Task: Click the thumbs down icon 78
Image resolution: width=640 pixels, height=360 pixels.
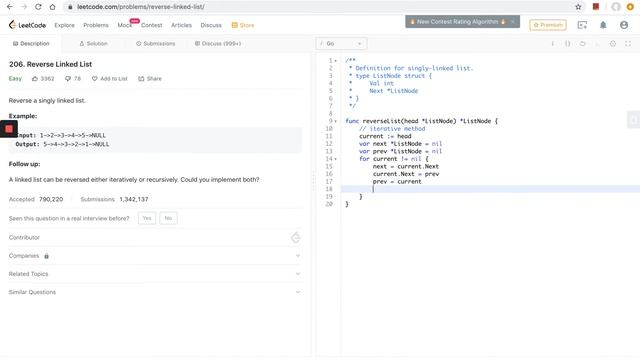Action: click(68, 78)
